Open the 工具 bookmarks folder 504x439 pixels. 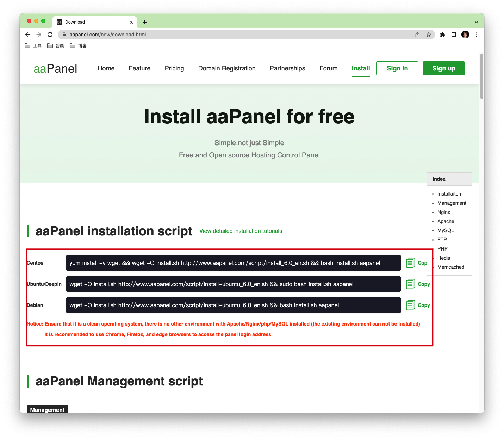(33, 46)
